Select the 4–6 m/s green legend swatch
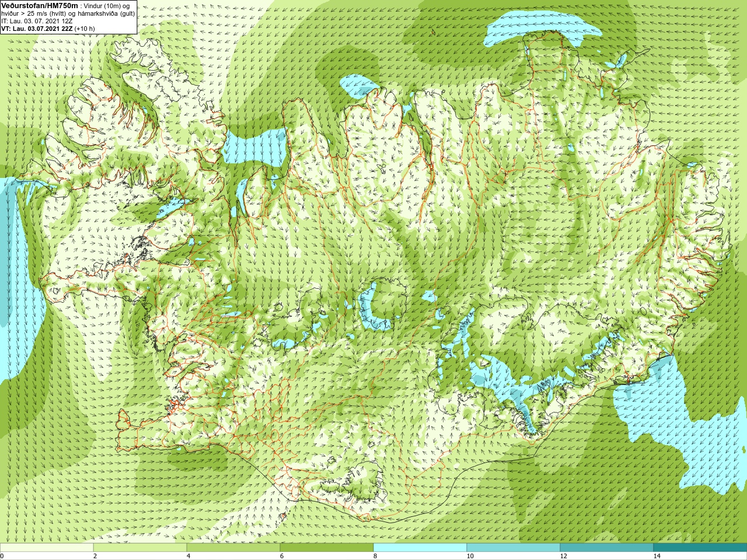 coord(233,548)
